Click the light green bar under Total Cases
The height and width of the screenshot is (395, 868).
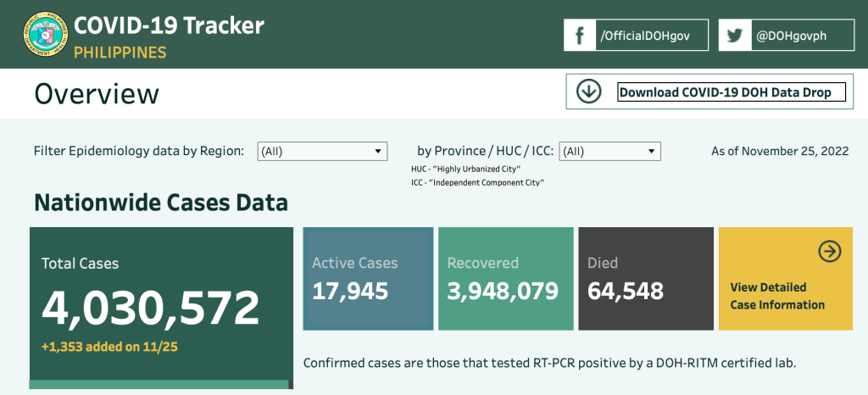click(x=160, y=385)
